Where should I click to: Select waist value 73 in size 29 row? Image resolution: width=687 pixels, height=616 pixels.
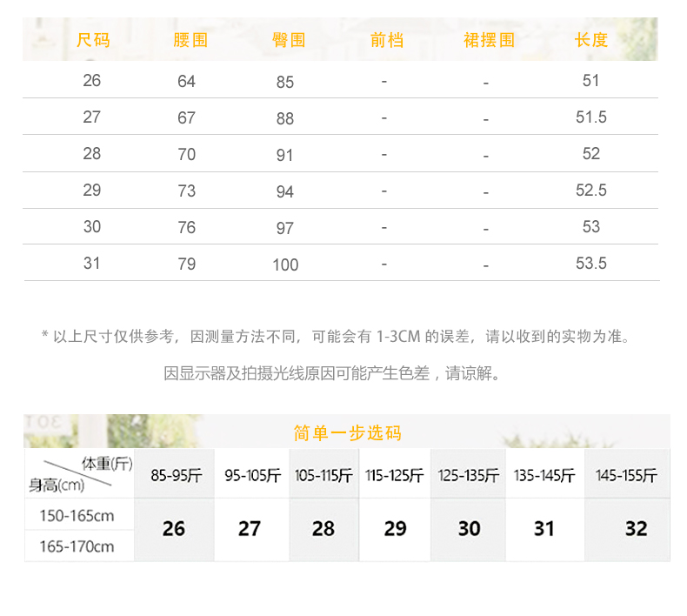coord(186,191)
